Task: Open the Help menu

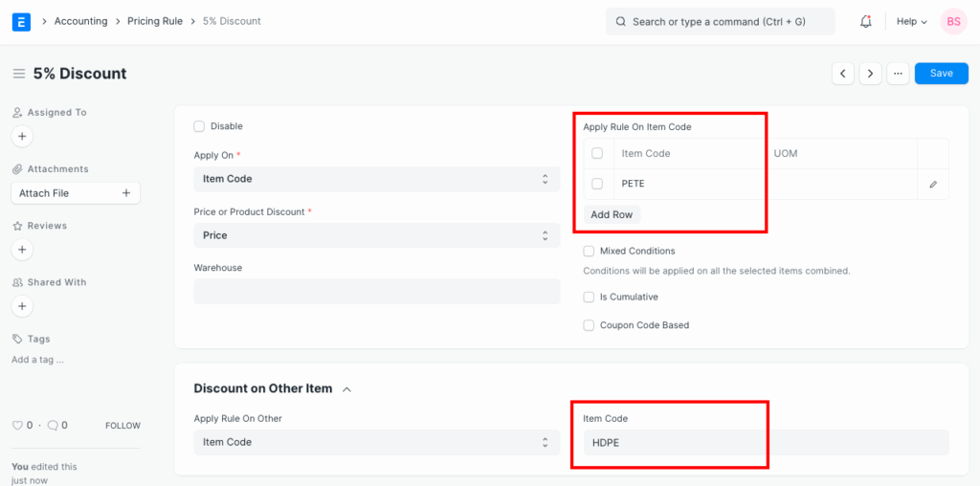Action: 911,21
